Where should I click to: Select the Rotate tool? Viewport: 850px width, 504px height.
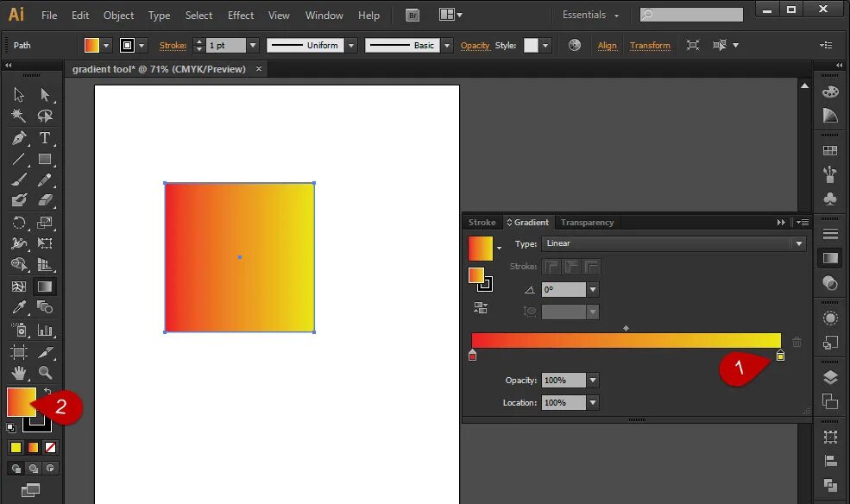tap(19, 222)
